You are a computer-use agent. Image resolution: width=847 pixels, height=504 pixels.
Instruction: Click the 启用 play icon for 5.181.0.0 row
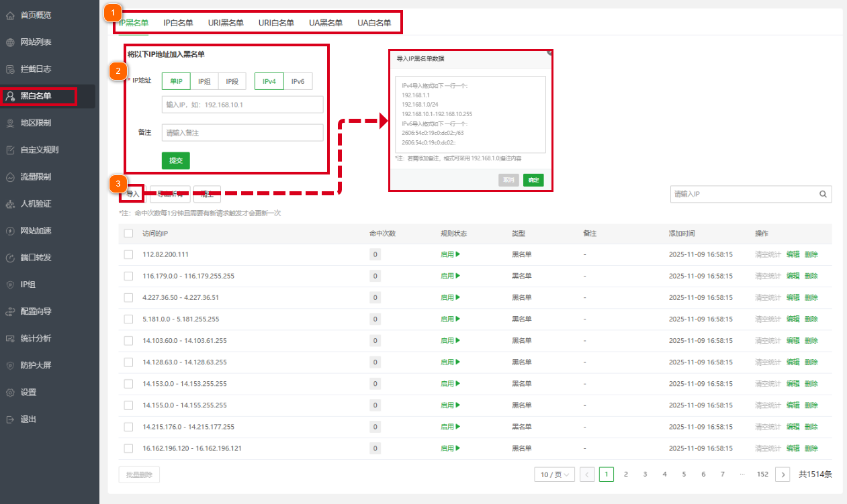(458, 319)
